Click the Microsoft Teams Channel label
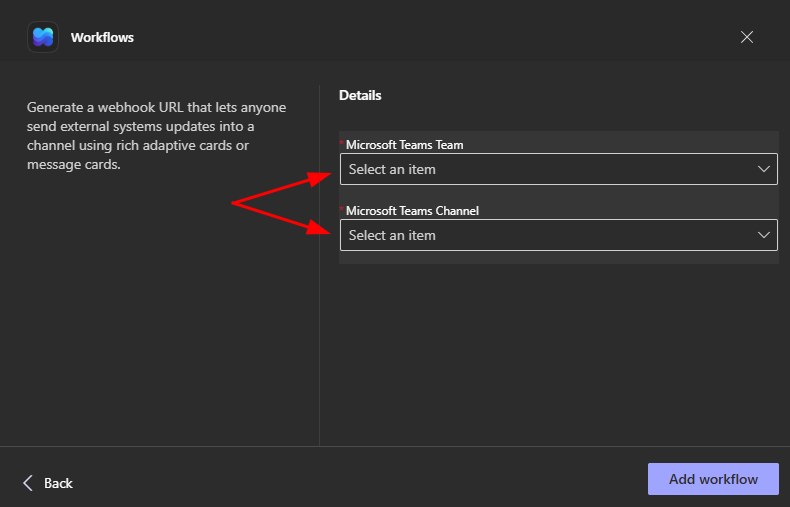The height and width of the screenshot is (507, 790). point(412,211)
